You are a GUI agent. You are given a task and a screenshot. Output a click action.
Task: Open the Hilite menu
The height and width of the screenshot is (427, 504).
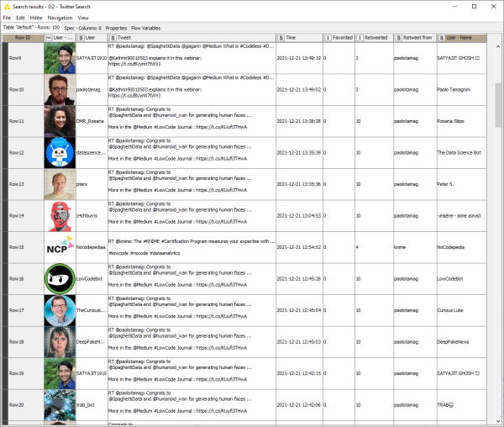click(x=36, y=18)
